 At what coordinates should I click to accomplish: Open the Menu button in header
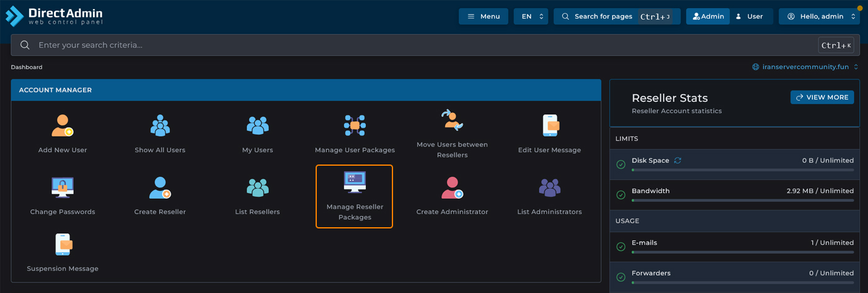(483, 17)
